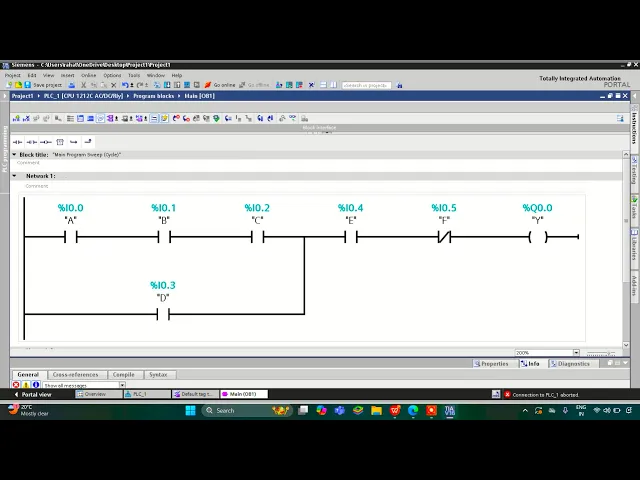The width and height of the screenshot is (640, 480).
Task: Click the weather widget showing 20°C
Action: (28, 410)
